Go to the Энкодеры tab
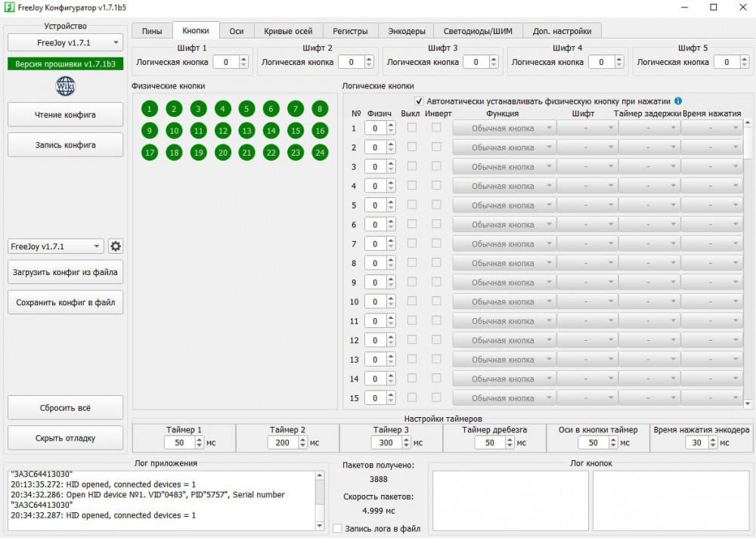Screen dimensions: 756x538 pos(407,31)
